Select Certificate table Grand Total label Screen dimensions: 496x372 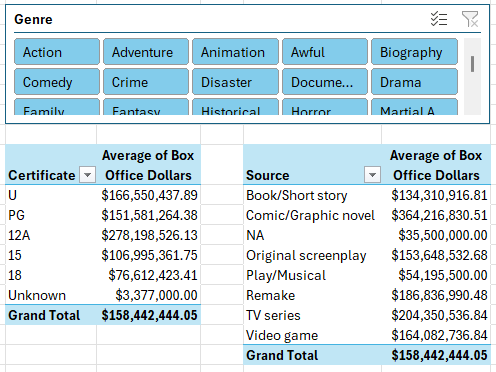point(51,315)
